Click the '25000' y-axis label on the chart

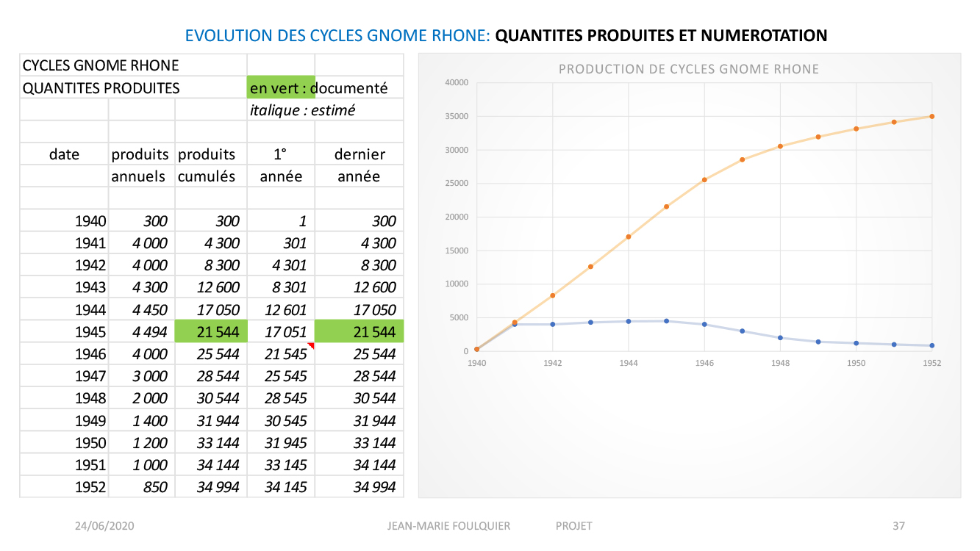[x=457, y=184]
